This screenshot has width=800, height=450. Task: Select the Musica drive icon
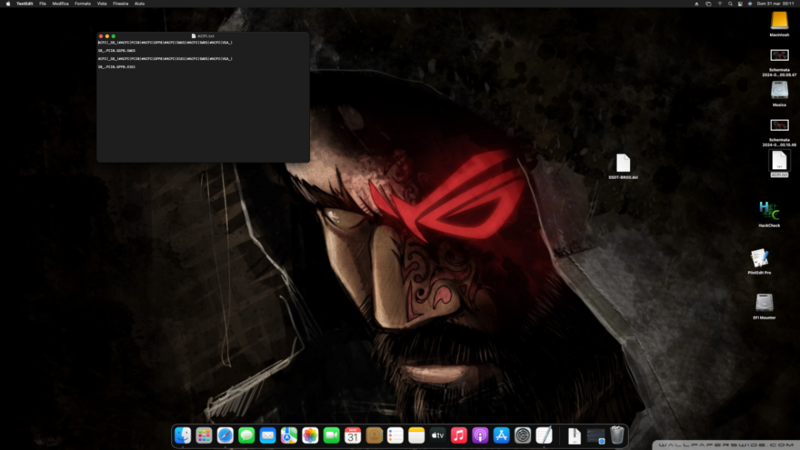(x=779, y=94)
